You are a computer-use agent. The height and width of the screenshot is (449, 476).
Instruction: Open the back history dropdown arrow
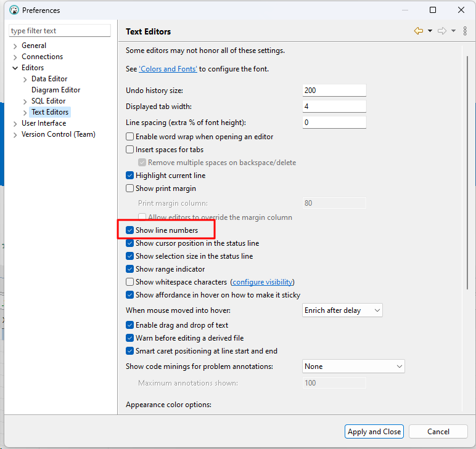tap(430, 31)
